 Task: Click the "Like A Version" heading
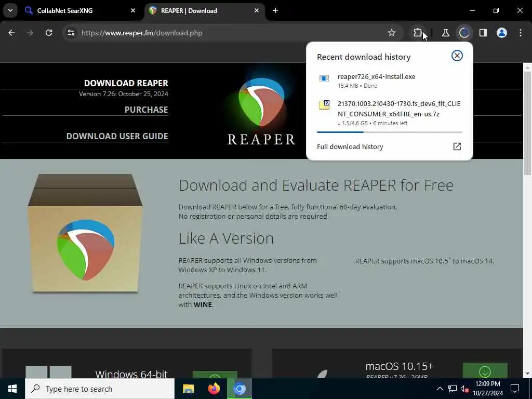[x=226, y=238]
